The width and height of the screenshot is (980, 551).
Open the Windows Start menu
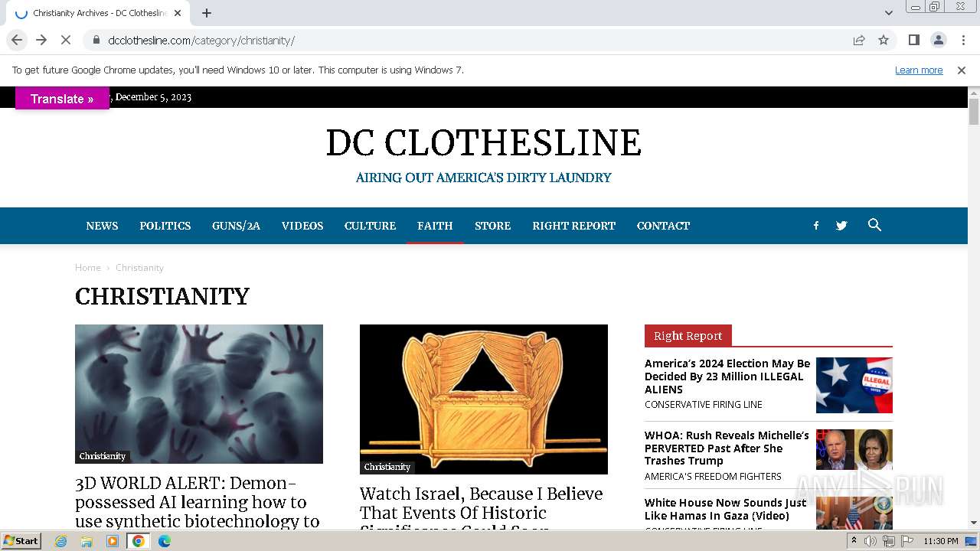pyautogui.click(x=21, y=540)
